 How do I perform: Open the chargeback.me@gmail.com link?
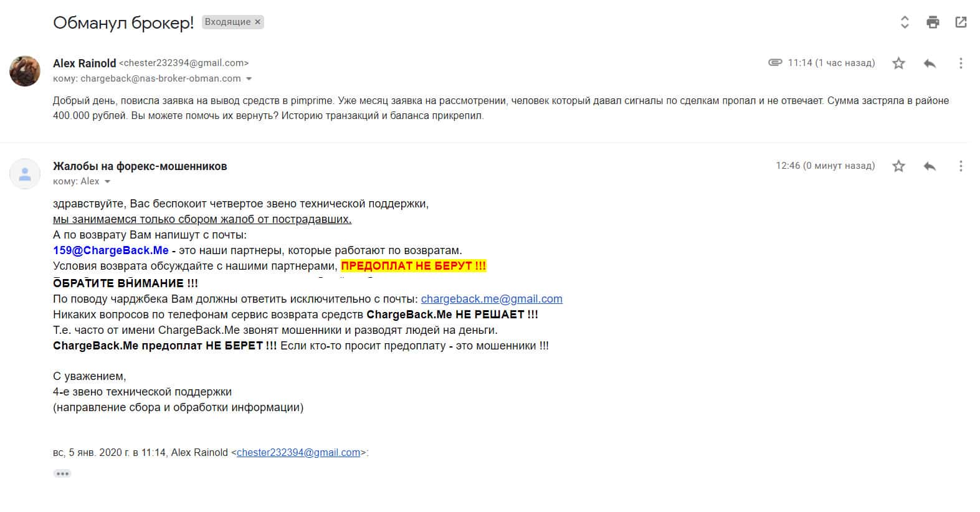pyautogui.click(x=492, y=299)
